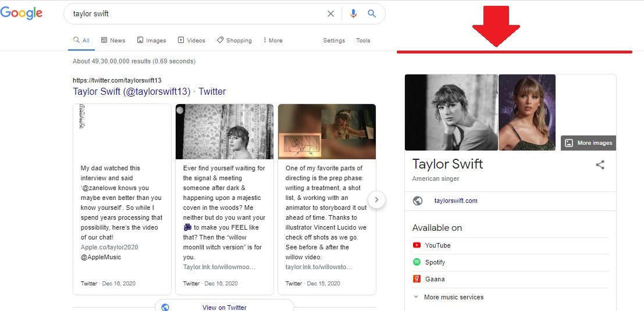The image size is (644, 311).
Task: Click the share icon beside Taylor Swift
Action: point(600,165)
